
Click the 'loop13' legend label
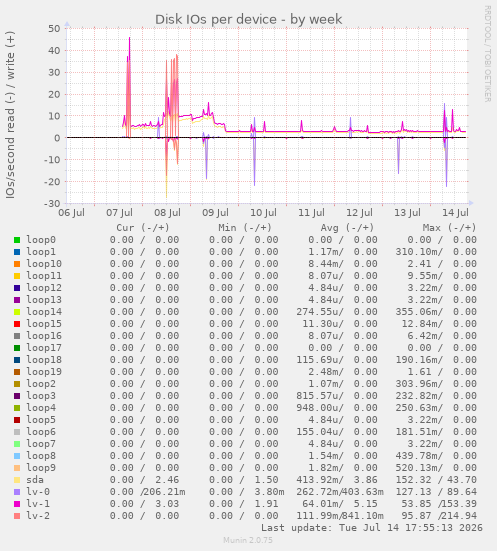click(44, 299)
